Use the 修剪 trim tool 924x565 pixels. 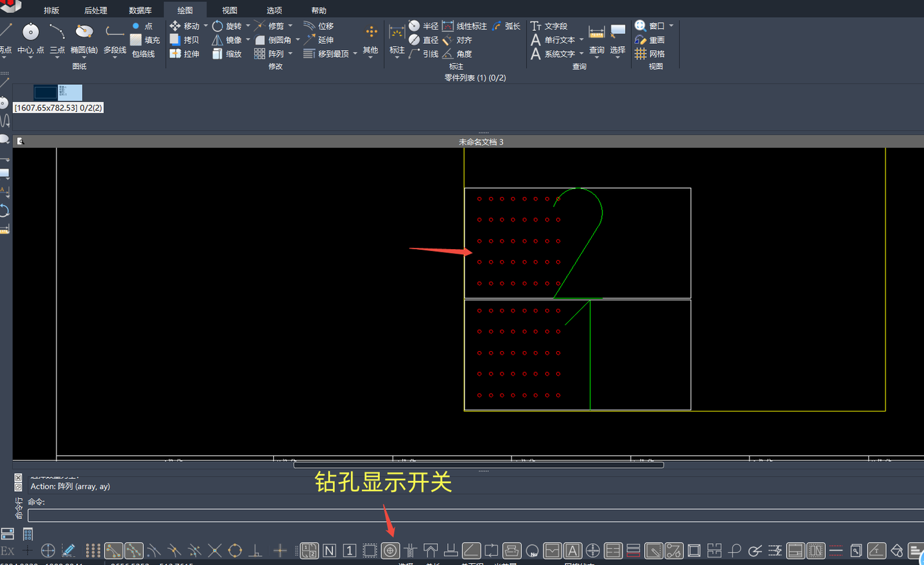269,26
